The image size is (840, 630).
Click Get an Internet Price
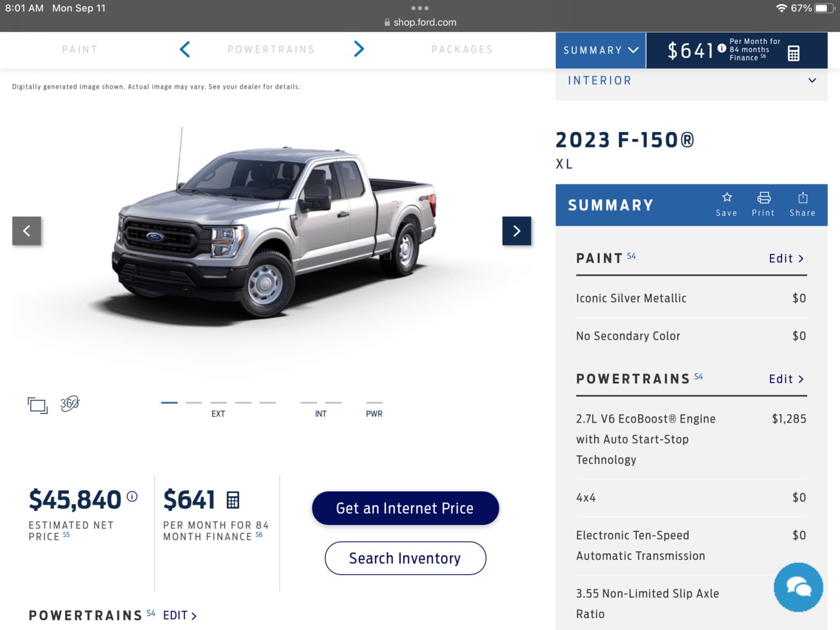[x=405, y=508]
